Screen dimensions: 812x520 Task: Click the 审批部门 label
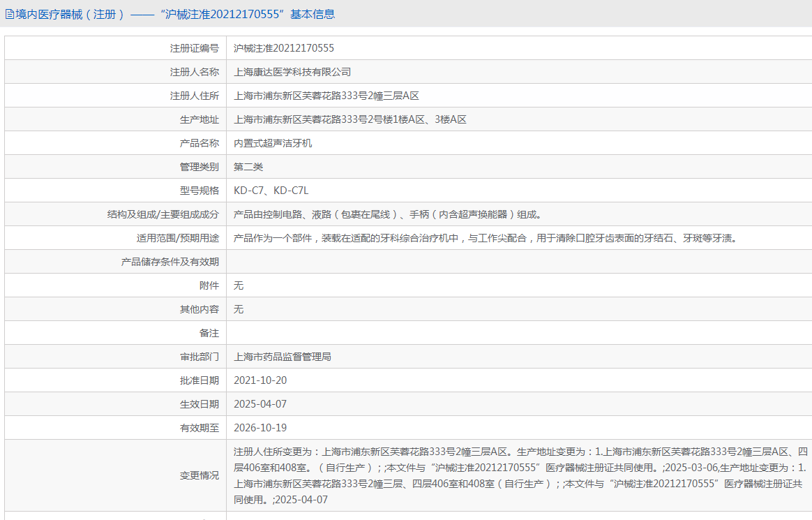tap(200, 357)
